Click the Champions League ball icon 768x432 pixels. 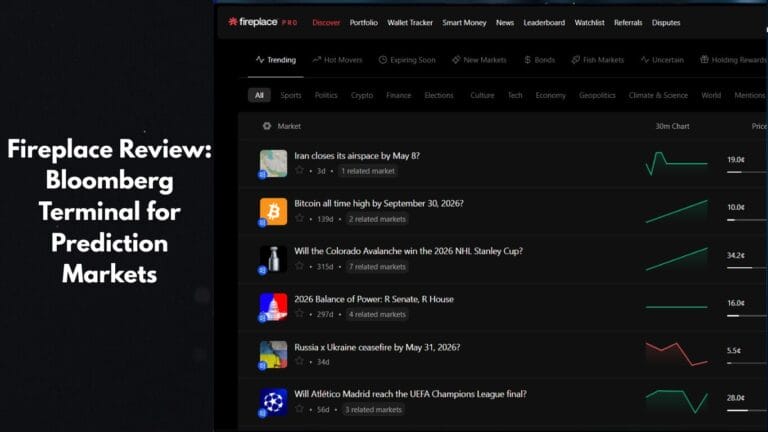coord(273,402)
